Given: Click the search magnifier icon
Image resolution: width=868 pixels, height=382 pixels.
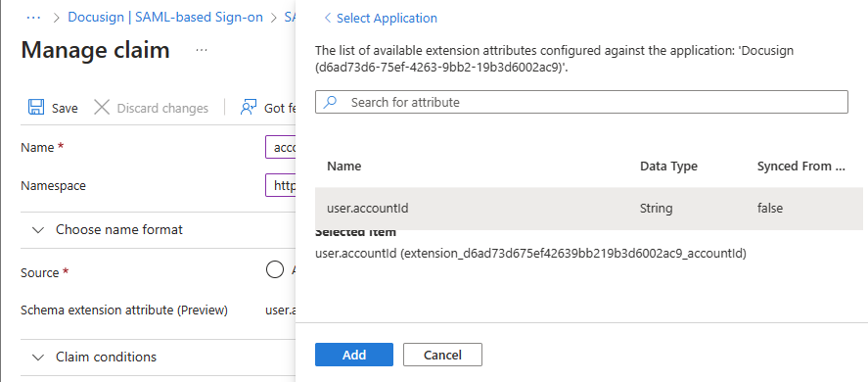Looking at the screenshot, I should 331,102.
